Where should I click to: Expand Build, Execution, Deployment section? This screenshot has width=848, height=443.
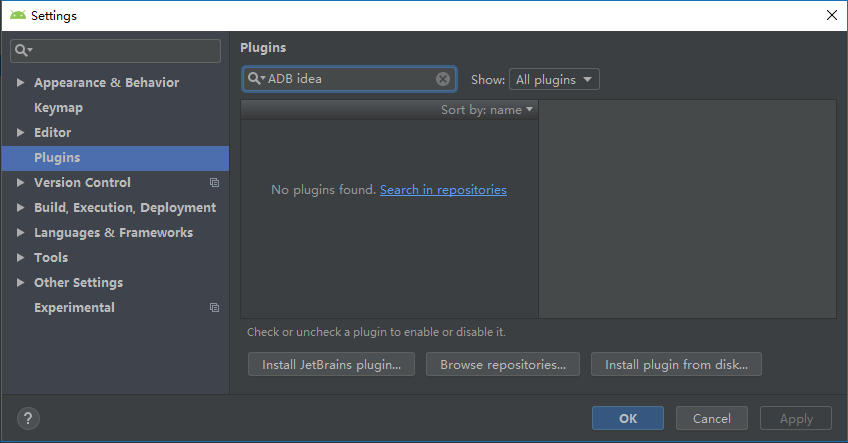[22, 208]
